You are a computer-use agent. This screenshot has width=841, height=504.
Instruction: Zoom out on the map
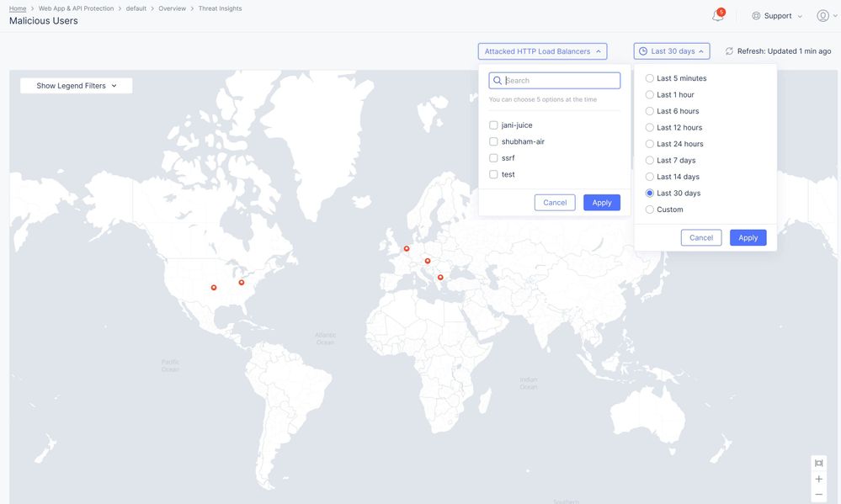tap(818, 494)
